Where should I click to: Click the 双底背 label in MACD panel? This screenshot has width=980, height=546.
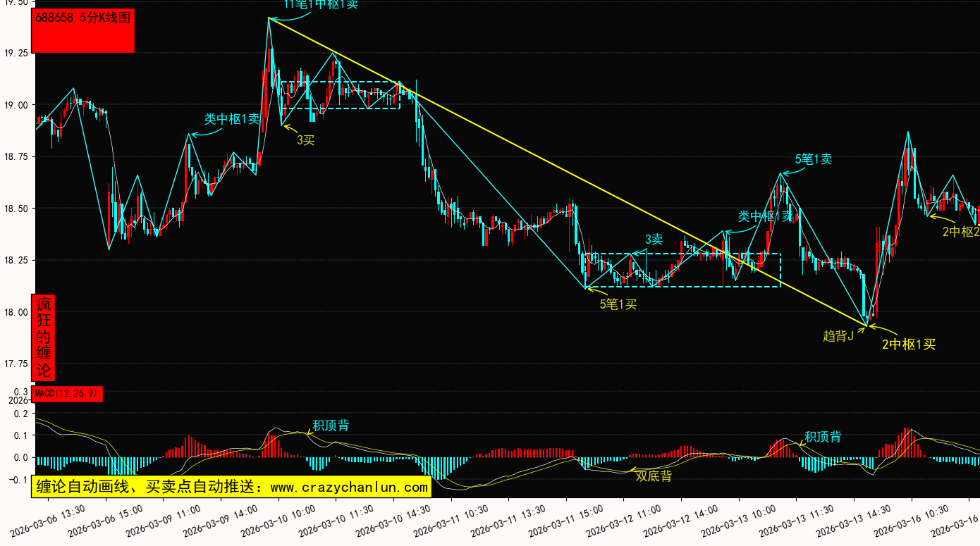click(654, 476)
